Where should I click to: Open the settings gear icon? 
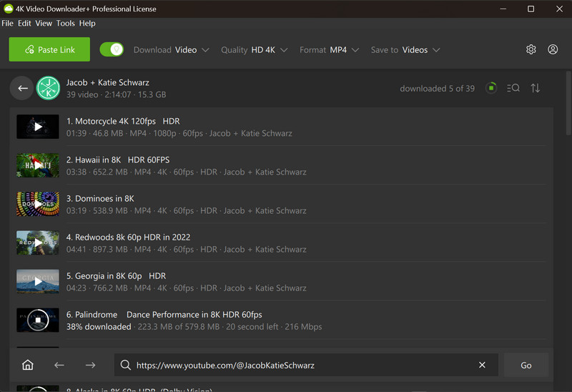pyautogui.click(x=531, y=49)
